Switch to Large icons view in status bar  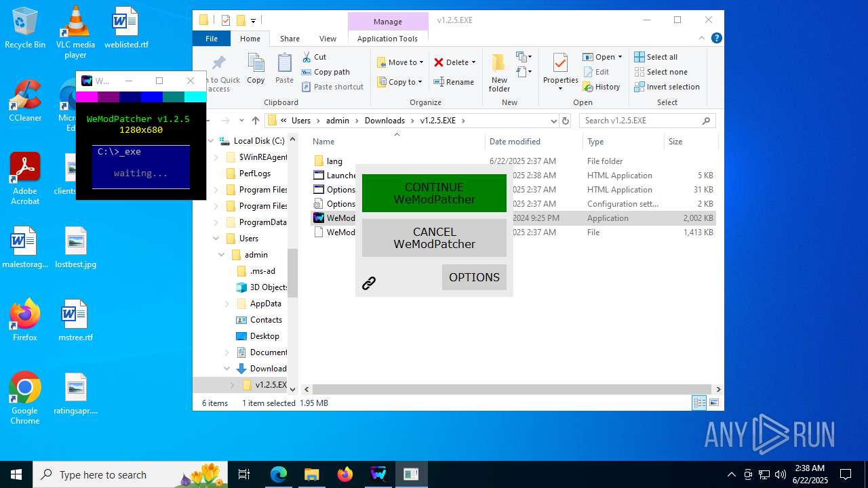tap(713, 403)
